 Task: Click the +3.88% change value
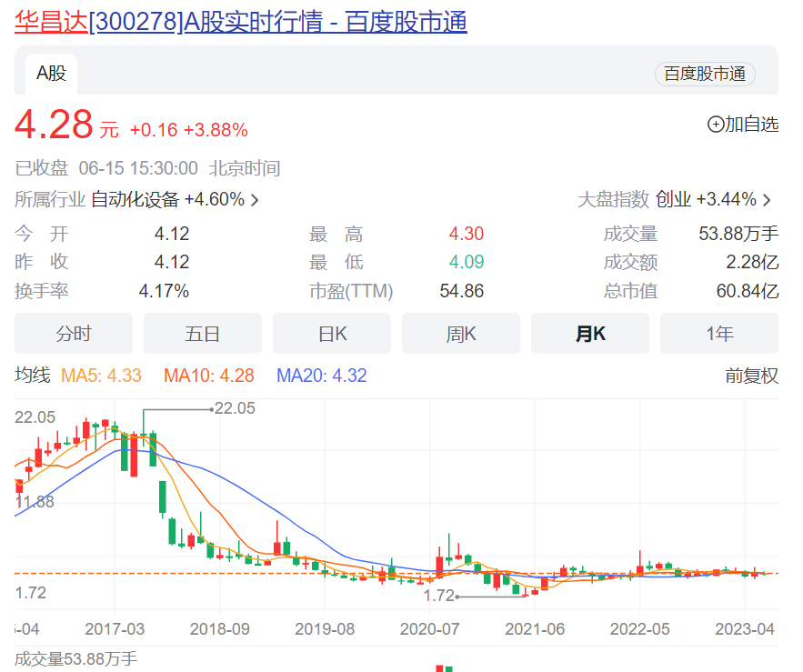[216, 130]
